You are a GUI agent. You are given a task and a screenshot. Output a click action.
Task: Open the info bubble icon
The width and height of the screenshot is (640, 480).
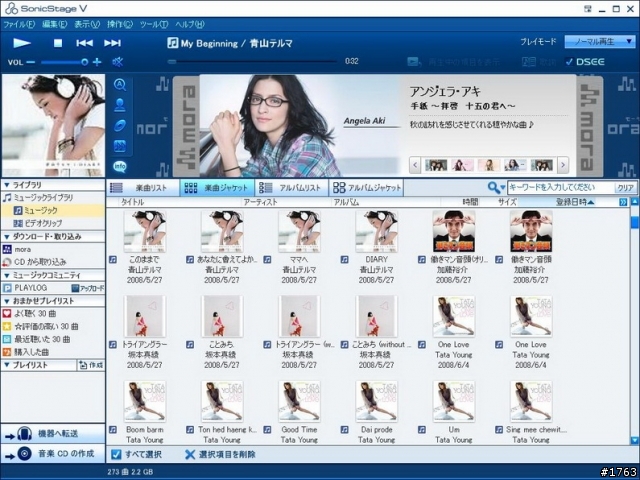click(120, 166)
